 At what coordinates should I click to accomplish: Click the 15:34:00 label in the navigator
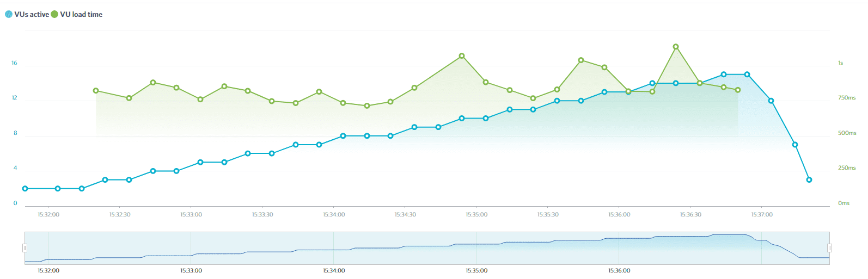pos(333,270)
